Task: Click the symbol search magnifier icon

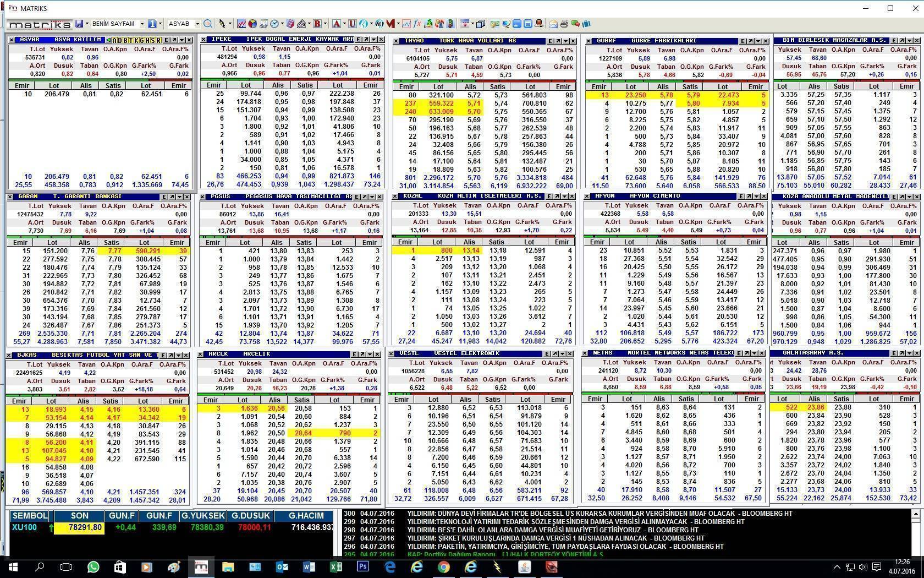Action: pos(207,24)
